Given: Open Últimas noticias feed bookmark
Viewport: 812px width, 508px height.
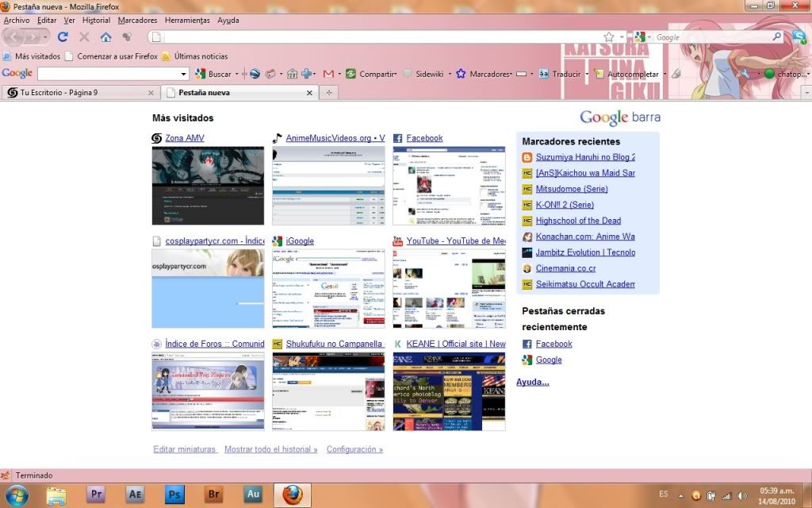Looking at the screenshot, I should tap(195, 56).
